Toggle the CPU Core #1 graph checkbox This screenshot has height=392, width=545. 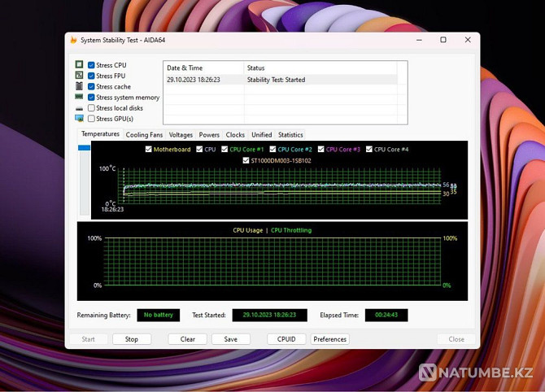point(225,149)
